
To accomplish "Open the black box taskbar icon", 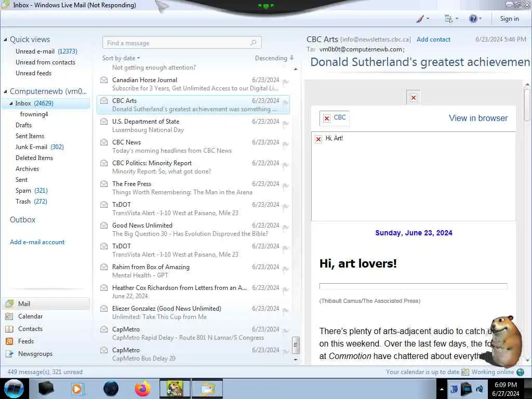I will pos(46,389).
